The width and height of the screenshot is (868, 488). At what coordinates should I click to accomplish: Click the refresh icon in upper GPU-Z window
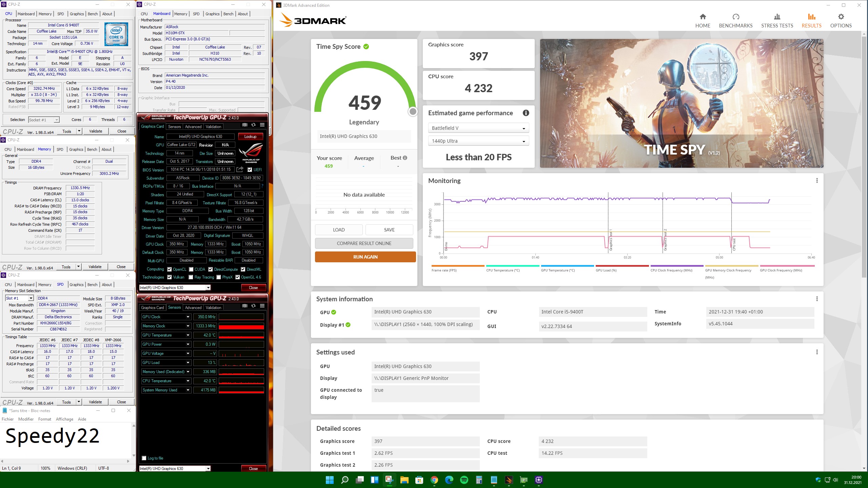253,125
